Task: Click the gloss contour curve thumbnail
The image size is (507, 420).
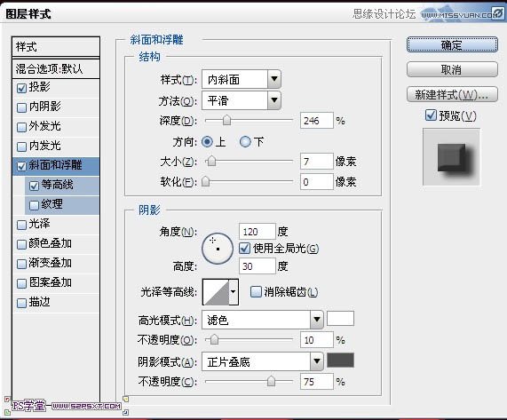Action: (x=216, y=292)
